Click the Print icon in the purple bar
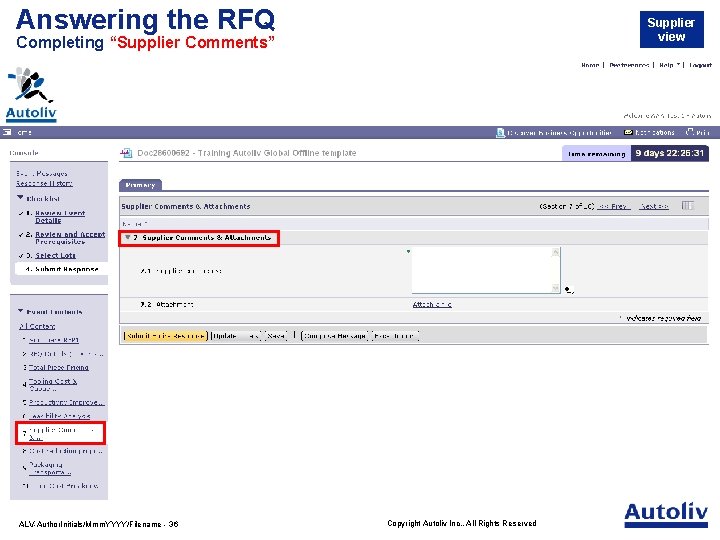 tap(690, 132)
